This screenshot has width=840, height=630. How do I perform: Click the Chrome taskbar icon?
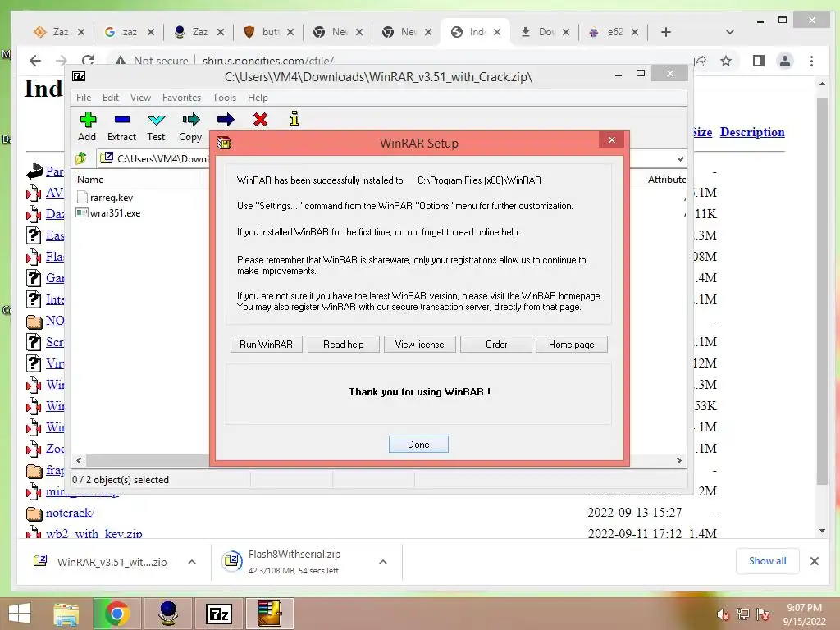pos(116,614)
